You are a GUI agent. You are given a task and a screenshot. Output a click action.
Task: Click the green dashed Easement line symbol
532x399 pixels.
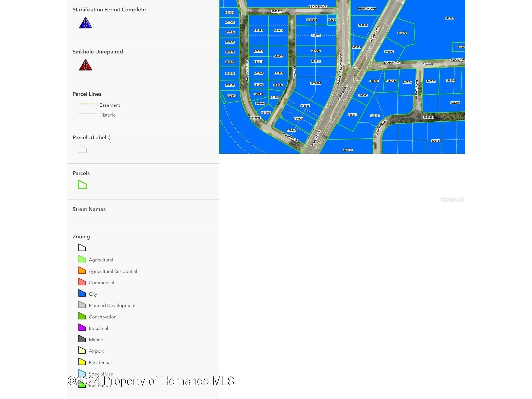[87, 104]
